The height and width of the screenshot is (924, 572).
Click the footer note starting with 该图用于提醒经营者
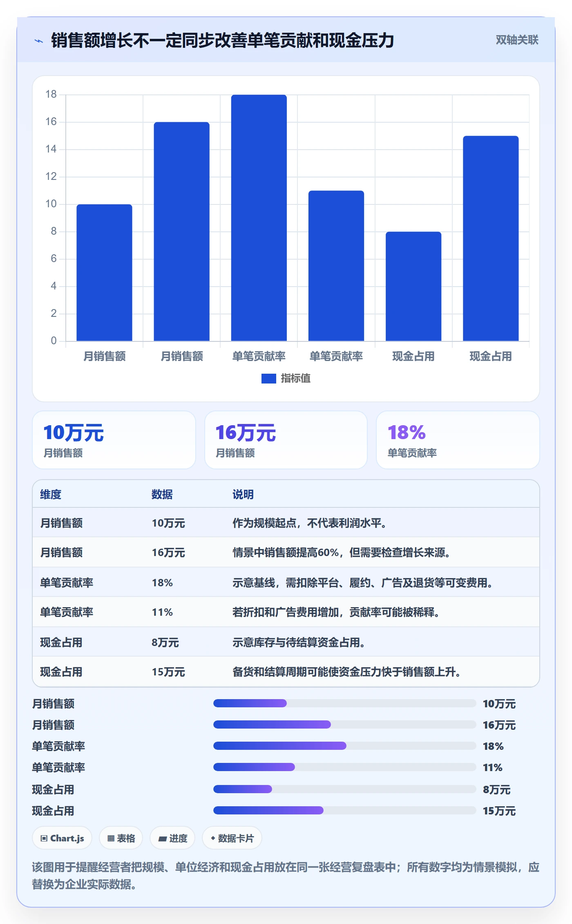tap(286, 875)
